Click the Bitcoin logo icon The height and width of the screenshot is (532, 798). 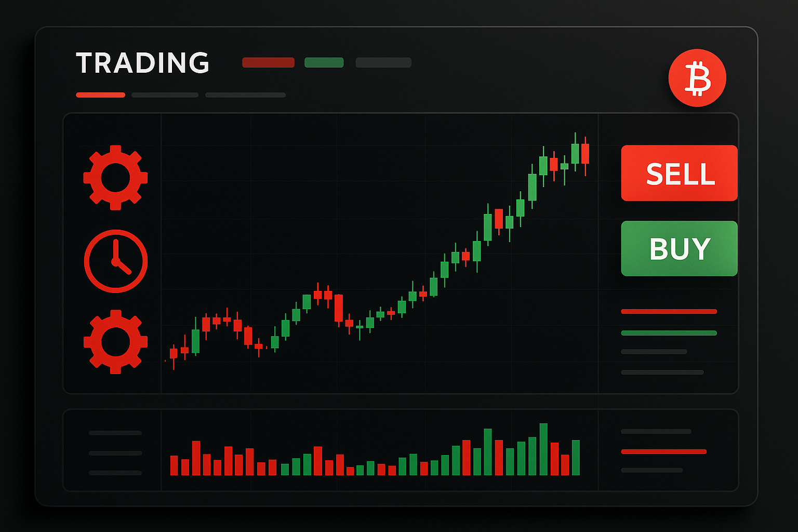tap(697, 78)
